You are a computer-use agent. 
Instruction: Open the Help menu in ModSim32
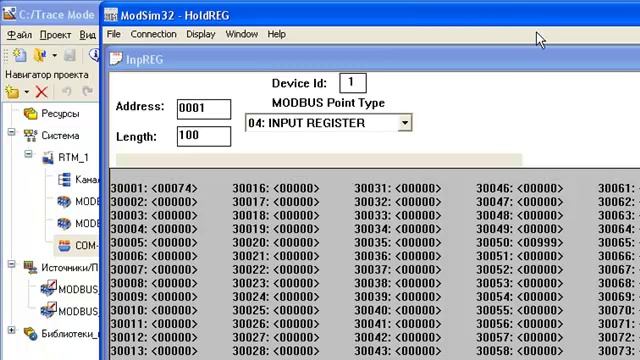click(x=276, y=34)
